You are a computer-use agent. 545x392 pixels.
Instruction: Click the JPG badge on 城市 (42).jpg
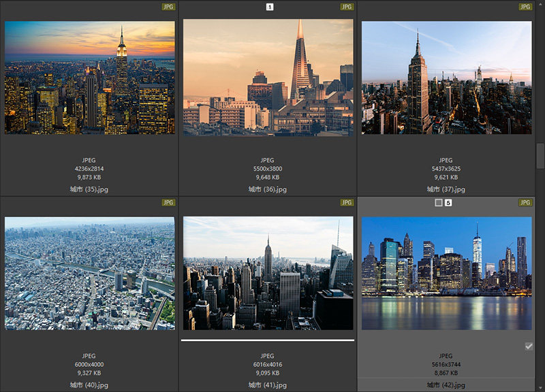pyautogui.click(x=525, y=203)
